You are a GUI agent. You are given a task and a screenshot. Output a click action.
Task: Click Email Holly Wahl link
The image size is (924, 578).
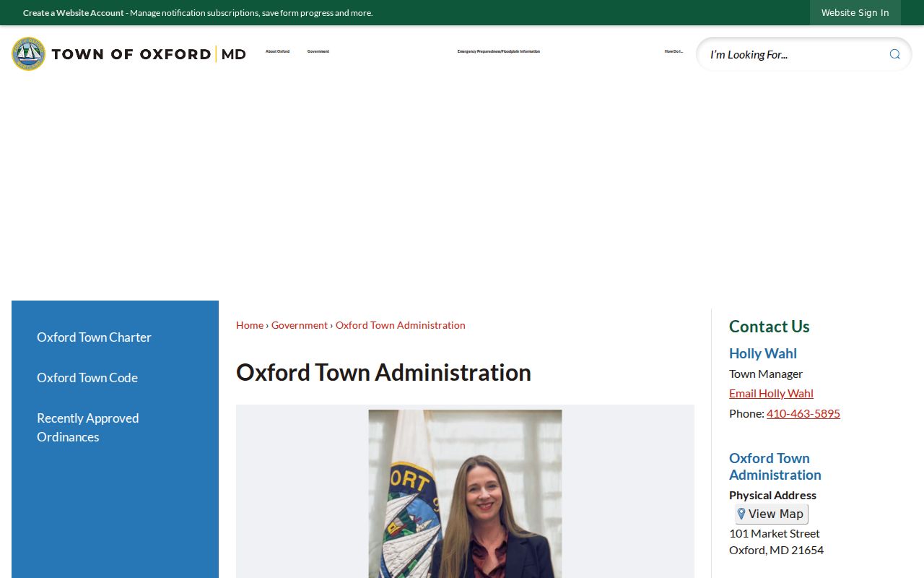click(x=771, y=393)
